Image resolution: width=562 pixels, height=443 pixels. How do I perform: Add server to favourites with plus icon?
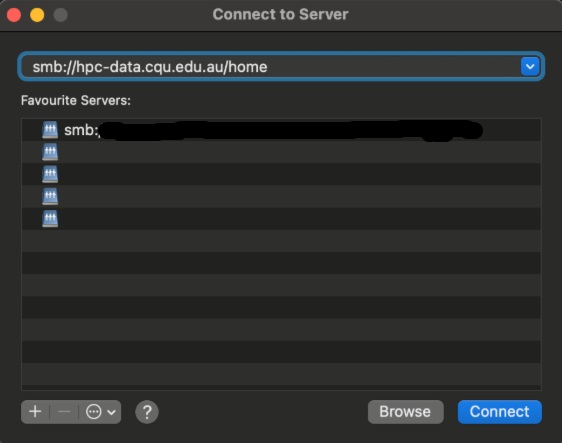35,412
